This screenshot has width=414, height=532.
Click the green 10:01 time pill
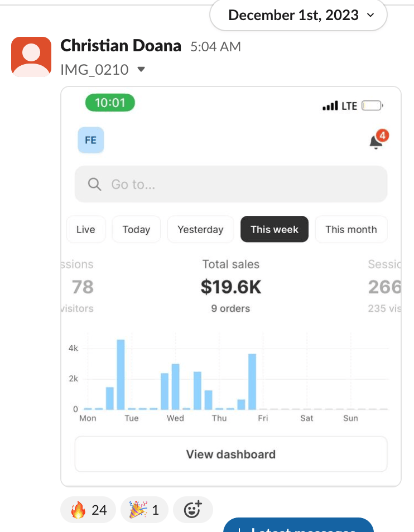coord(110,103)
